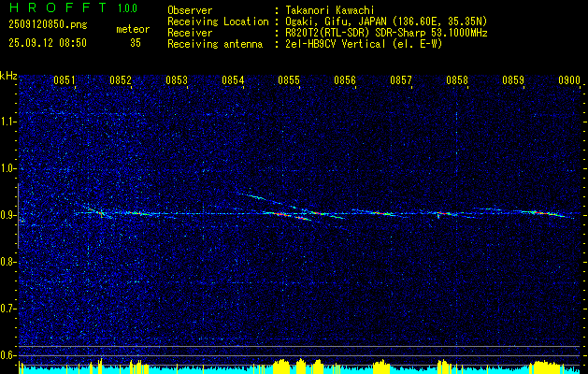Click the 0900 time marker
This screenshot has height=374, width=588.
pyautogui.click(x=569, y=80)
